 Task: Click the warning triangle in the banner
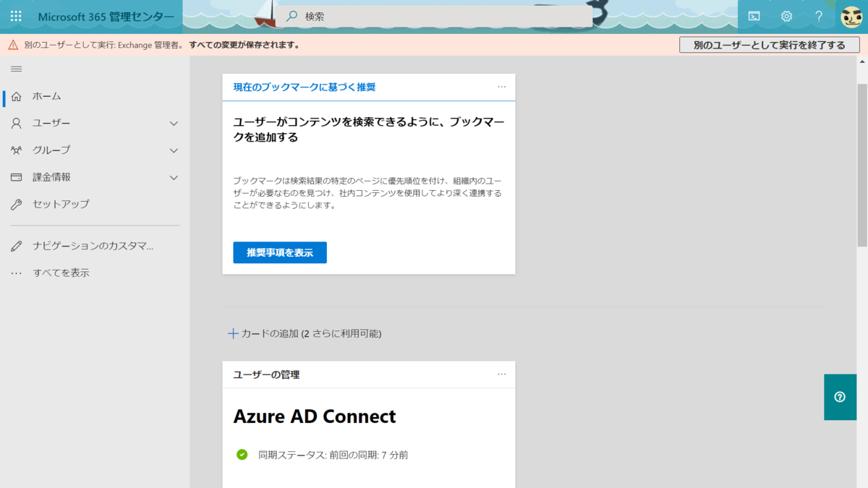(13, 45)
